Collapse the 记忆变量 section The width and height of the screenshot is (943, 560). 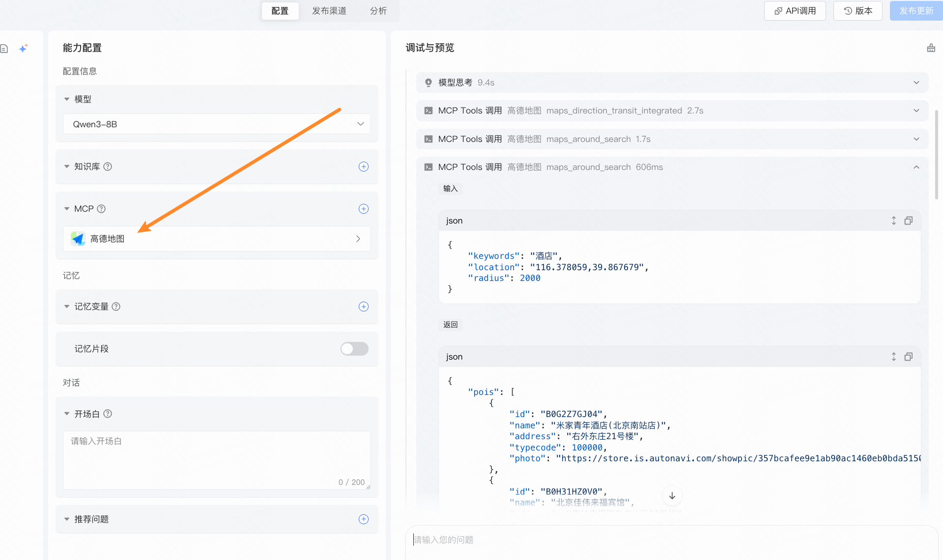[x=67, y=307]
